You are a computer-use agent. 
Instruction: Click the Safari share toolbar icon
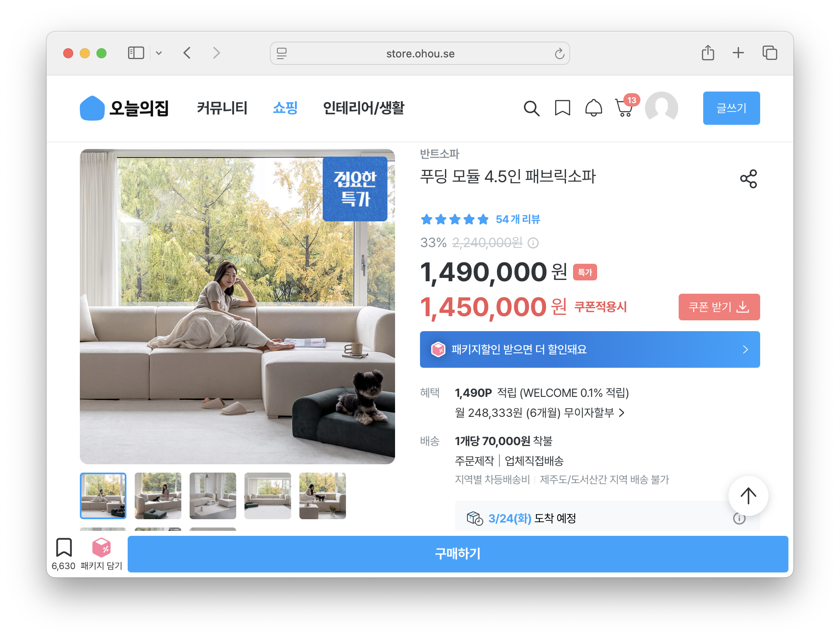708,53
